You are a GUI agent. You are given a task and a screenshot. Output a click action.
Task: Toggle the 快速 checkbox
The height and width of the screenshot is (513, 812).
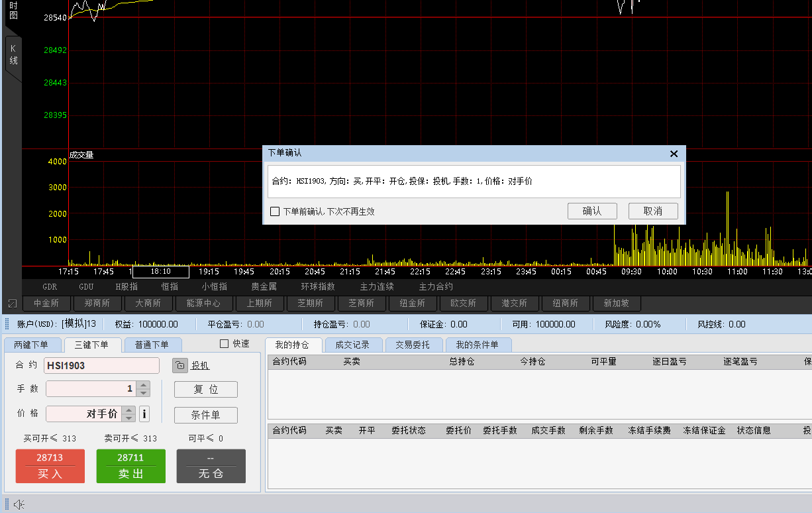tap(224, 343)
